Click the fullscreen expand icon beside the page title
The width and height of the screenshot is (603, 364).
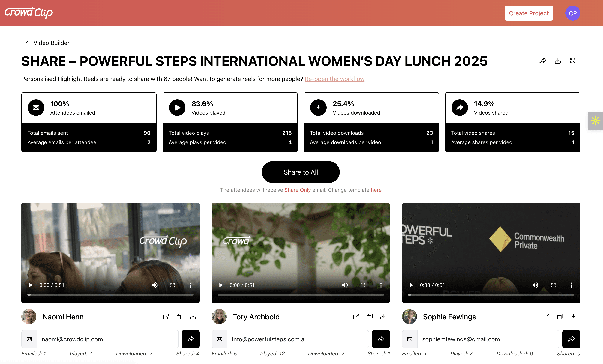[573, 61]
